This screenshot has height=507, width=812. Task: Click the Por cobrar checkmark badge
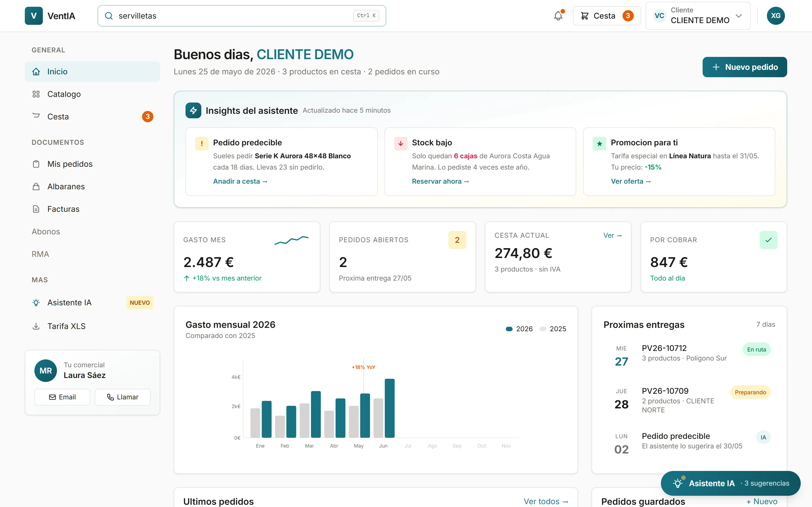coord(768,240)
